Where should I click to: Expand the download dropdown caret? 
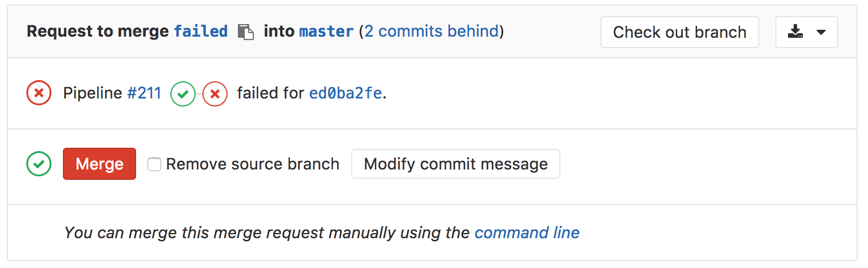tap(821, 32)
